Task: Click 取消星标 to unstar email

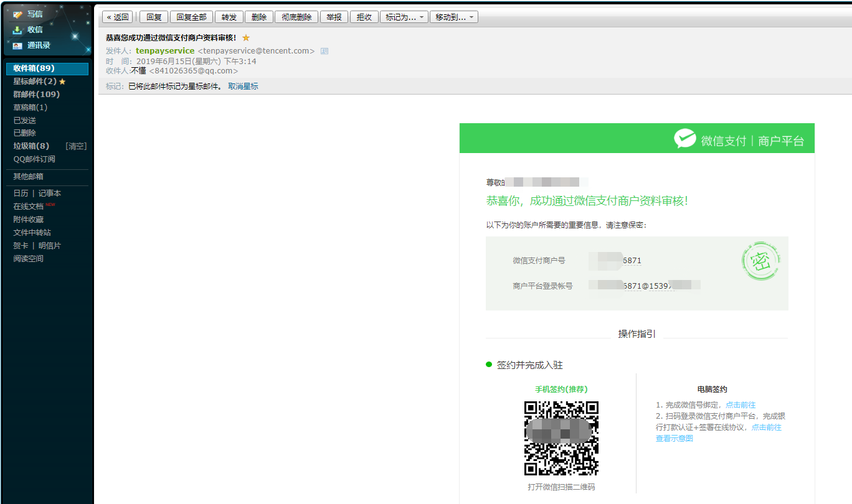Action: tap(243, 86)
